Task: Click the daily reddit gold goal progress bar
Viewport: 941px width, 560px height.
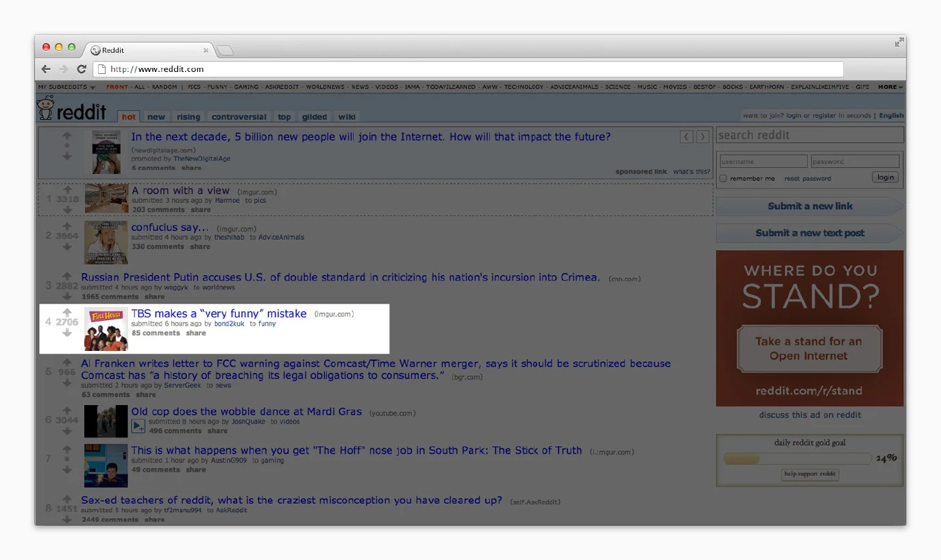Action: click(797, 459)
